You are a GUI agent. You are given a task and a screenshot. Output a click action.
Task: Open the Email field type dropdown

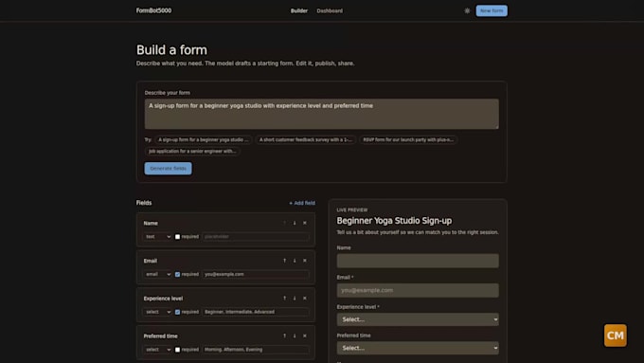pos(157,274)
